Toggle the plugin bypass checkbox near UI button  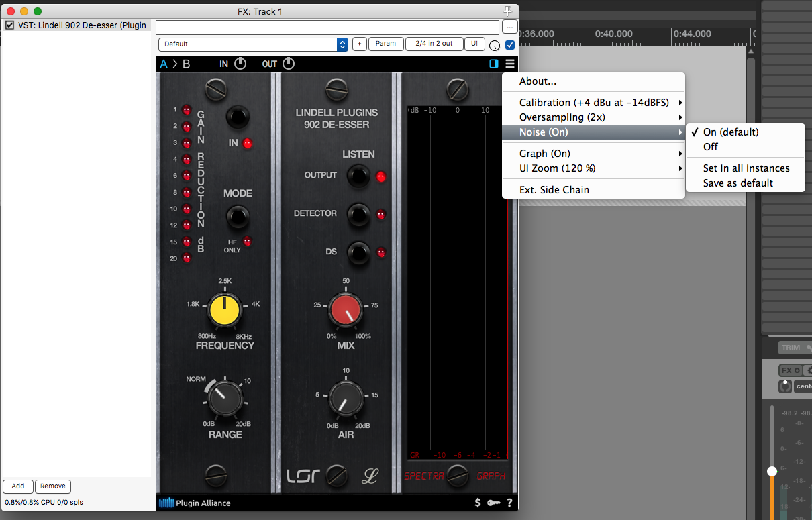pos(510,44)
